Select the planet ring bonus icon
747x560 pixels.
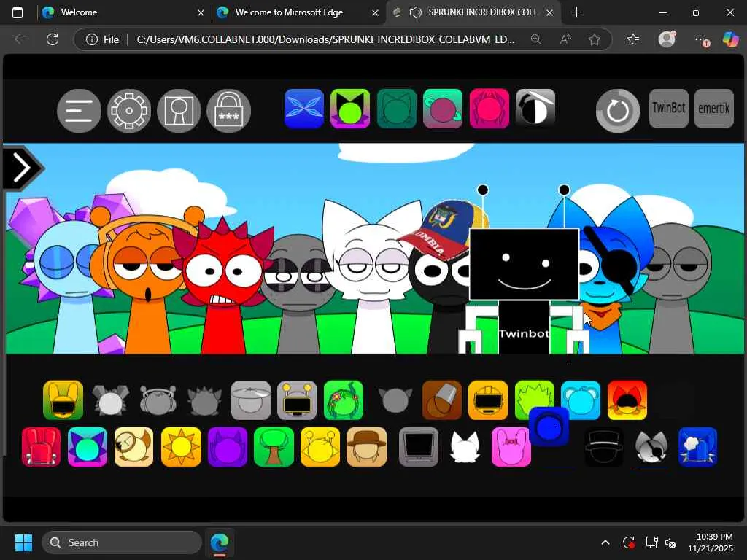(x=443, y=109)
